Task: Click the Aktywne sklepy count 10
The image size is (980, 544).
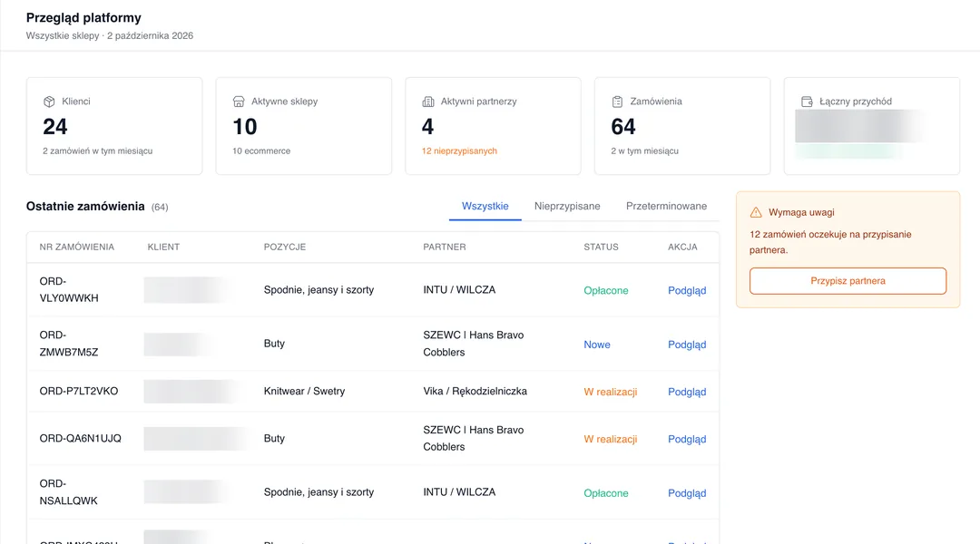Action: click(x=244, y=127)
